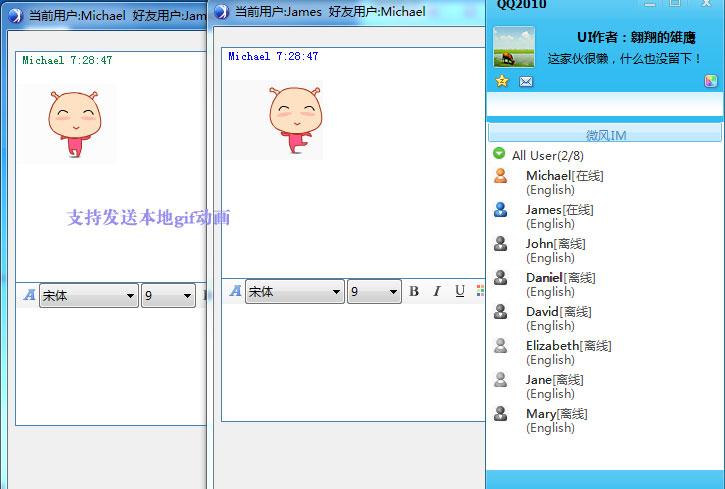Select contact James[在线] in the list
Image resolution: width=725 pixels, height=489 pixels.
click(559, 210)
